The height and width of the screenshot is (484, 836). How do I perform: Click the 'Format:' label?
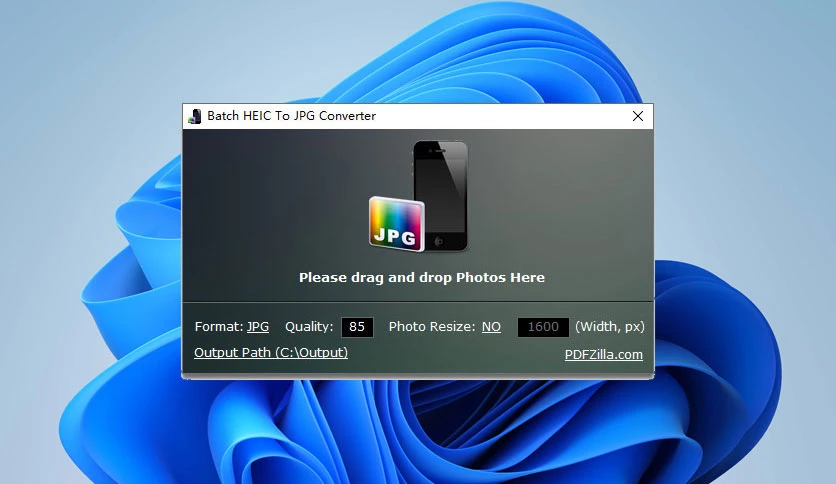point(219,327)
